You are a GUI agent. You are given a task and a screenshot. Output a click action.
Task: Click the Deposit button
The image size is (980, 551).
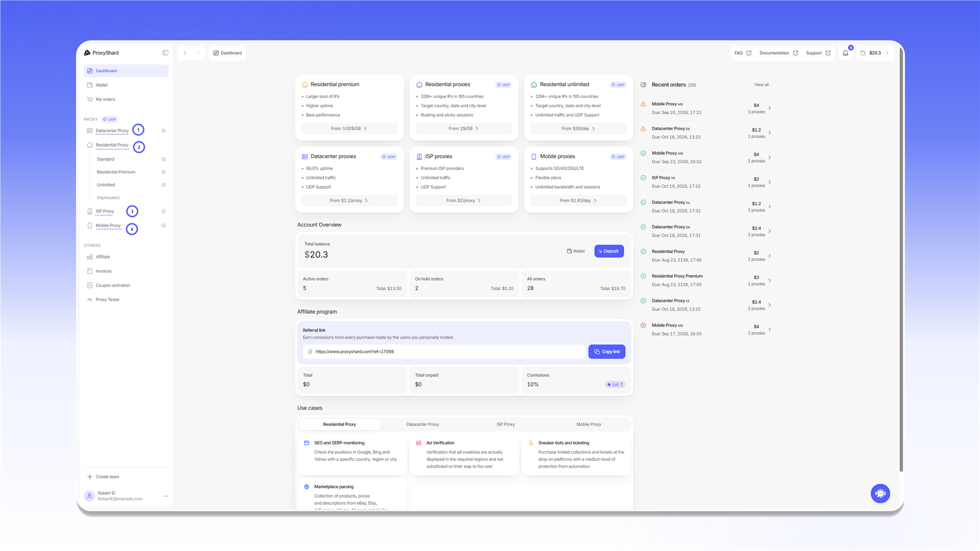[609, 251]
